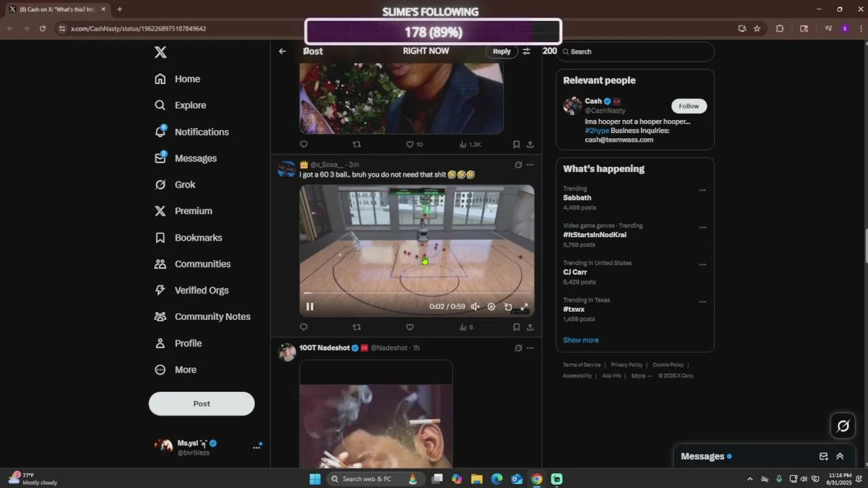Open Community Notes page
The width and height of the screenshot is (868, 488).
(202, 317)
